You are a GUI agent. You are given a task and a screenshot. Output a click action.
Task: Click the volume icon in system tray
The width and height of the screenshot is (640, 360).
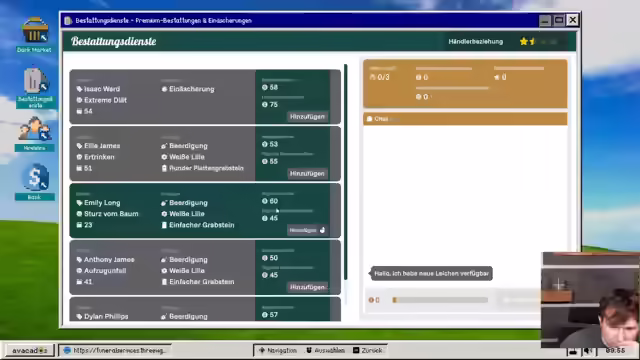(x=588, y=351)
